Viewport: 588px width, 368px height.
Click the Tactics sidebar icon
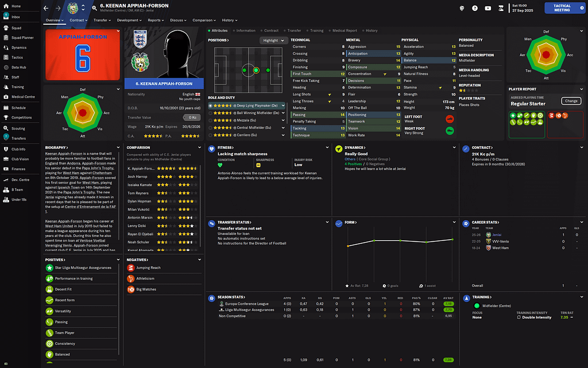pyautogui.click(x=6, y=57)
